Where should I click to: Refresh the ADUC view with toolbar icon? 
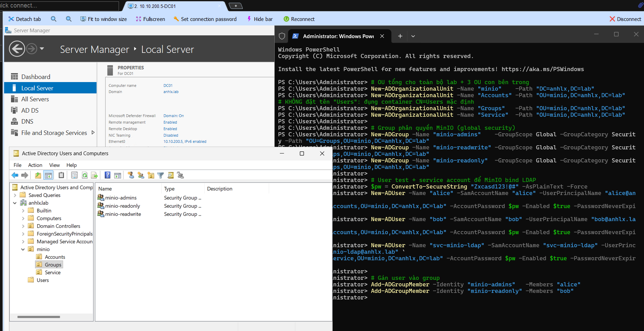coord(85,175)
